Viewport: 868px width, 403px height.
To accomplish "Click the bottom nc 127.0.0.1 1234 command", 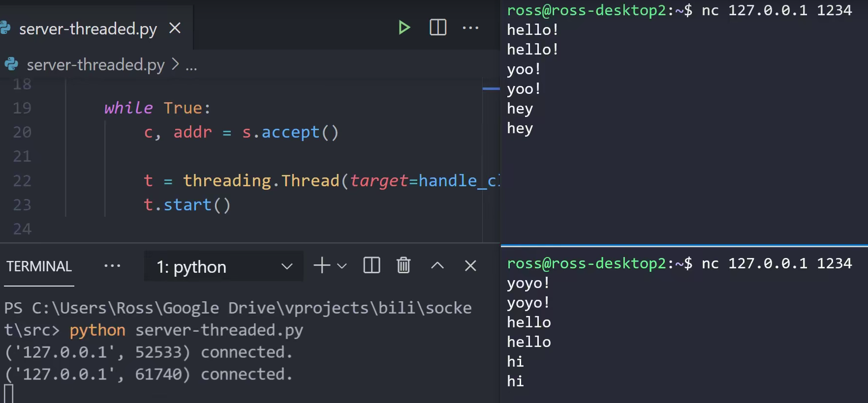I will [x=776, y=263].
